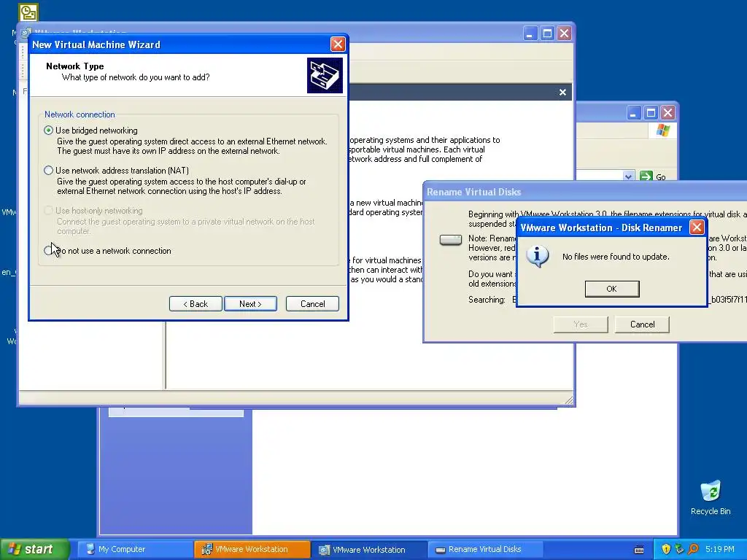The height and width of the screenshot is (560, 747).
Task: Click the Windows flag logo in My Computer
Action: pos(662,131)
